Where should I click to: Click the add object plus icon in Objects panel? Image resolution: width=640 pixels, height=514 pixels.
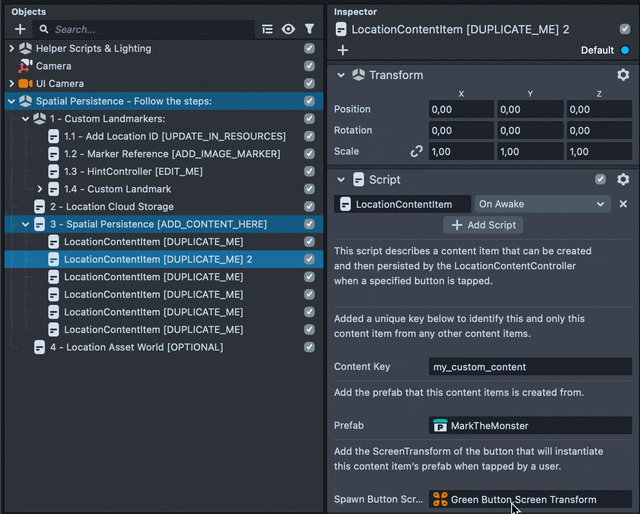(x=20, y=29)
